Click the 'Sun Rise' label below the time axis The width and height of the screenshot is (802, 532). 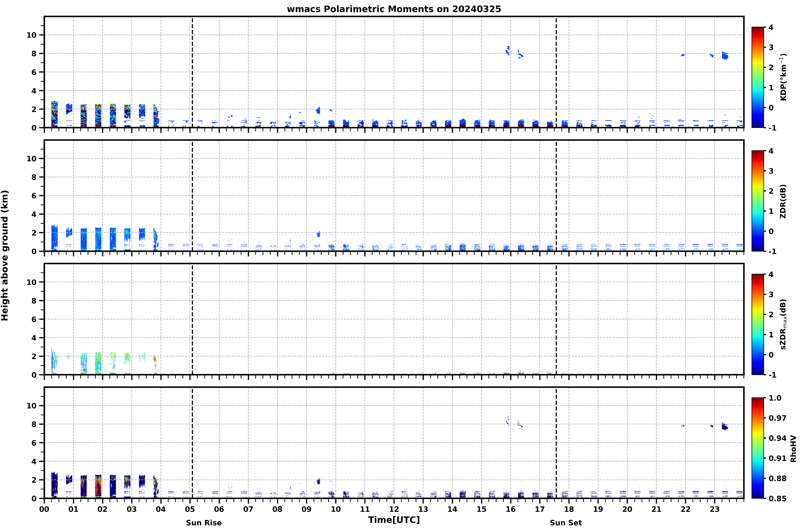pos(204,523)
